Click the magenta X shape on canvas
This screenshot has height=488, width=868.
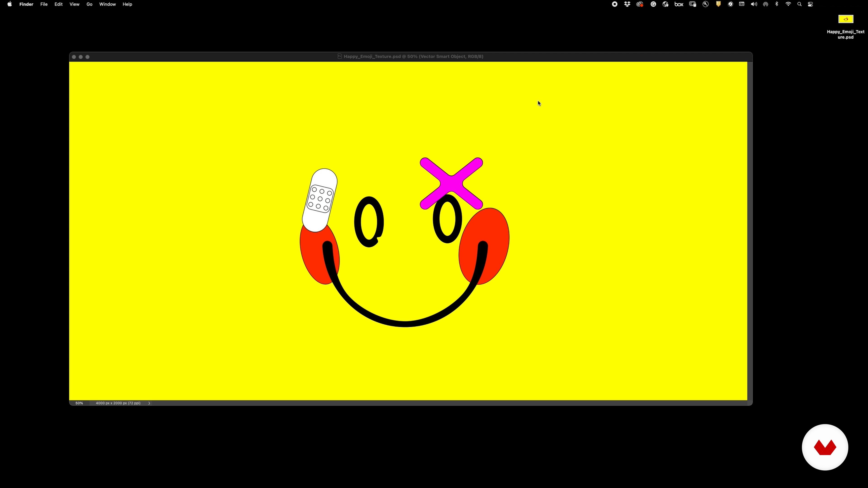click(451, 183)
